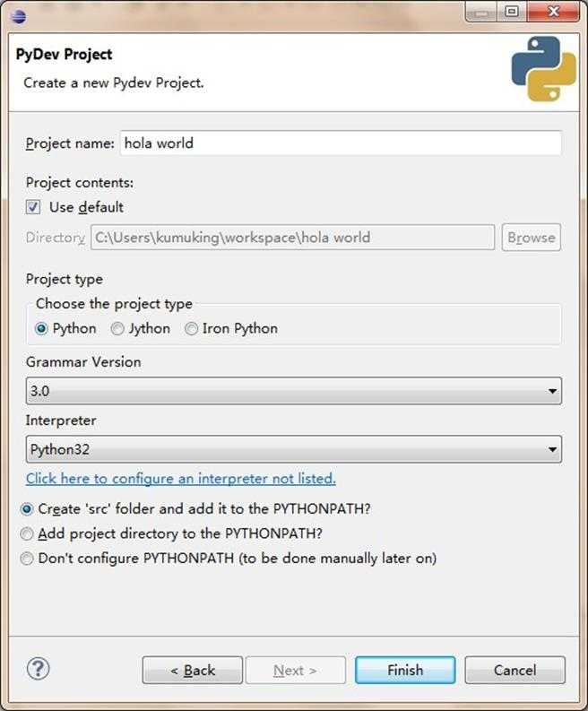
Task: Click the Project name text field
Action: (x=341, y=143)
